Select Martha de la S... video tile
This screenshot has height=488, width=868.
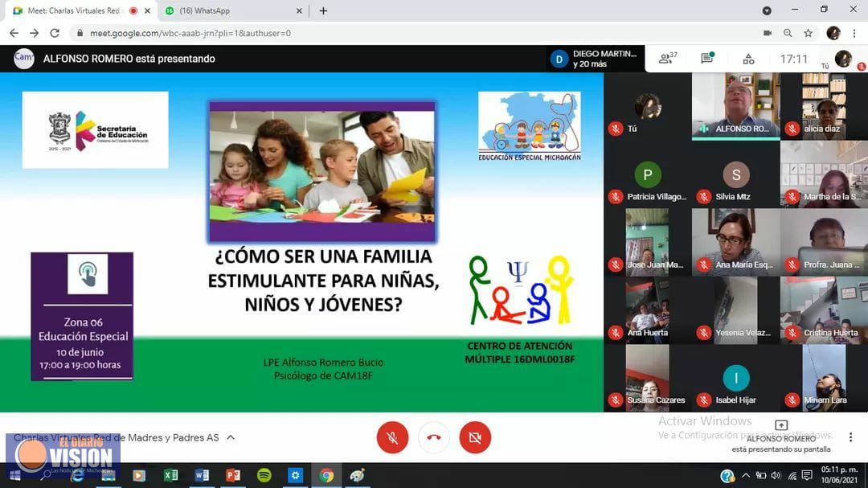point(825,174)
